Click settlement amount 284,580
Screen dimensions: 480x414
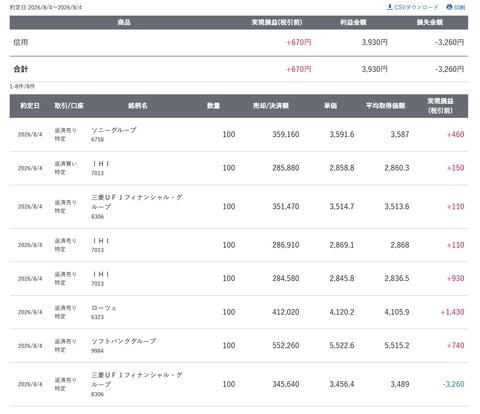click(x=286, y=278)
